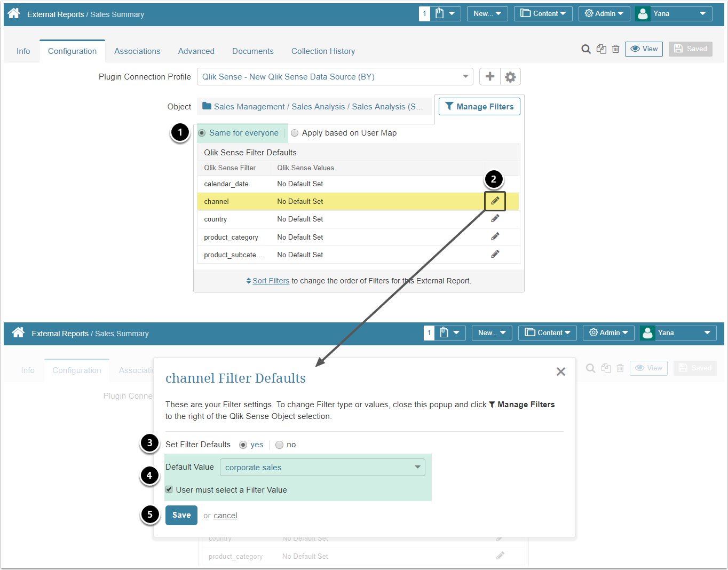Expand Admin menu in top header
The height and width of the screenshot is (570, 728).
(x=604, y=14)
